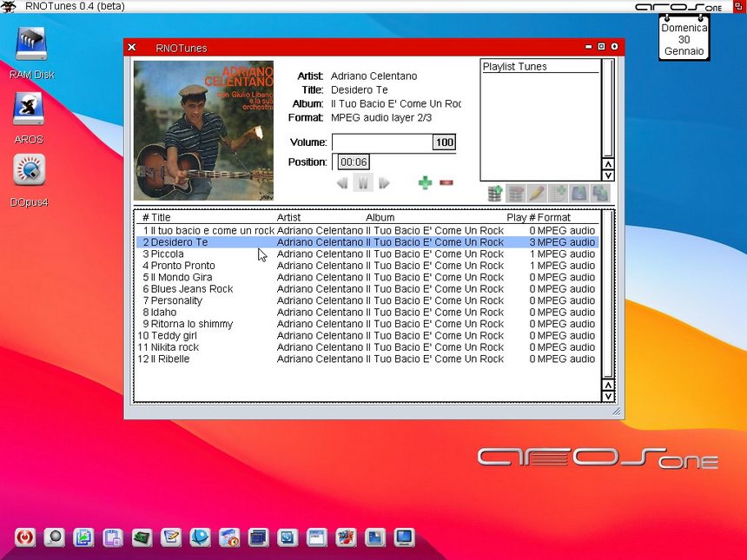747x560 pixels.
Task: Adjust the Volume slider
Action: click(x=393, y=142)
